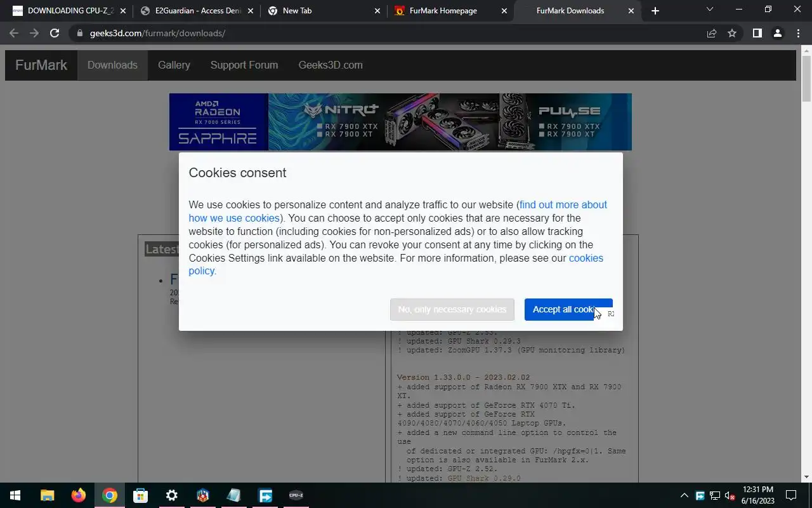Open Support Forum in the navbar
This screenshot has height=508, width=812.
coord(244,65)
